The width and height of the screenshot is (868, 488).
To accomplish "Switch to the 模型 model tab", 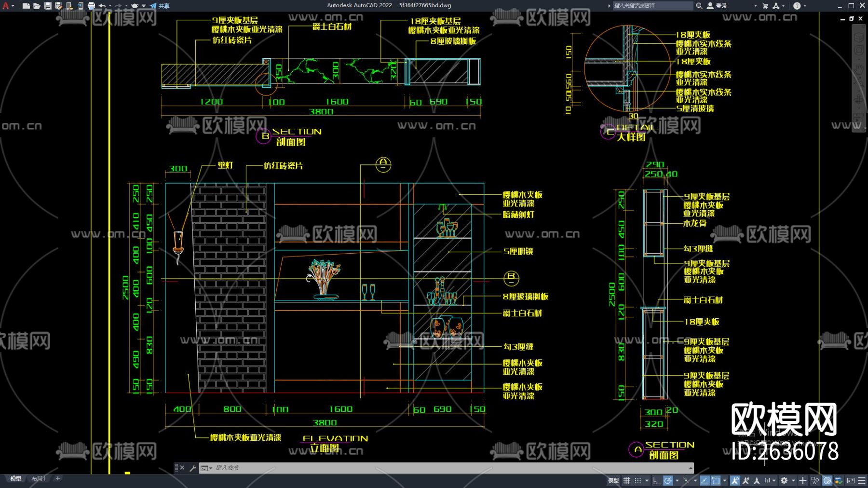I will point(16,478).
